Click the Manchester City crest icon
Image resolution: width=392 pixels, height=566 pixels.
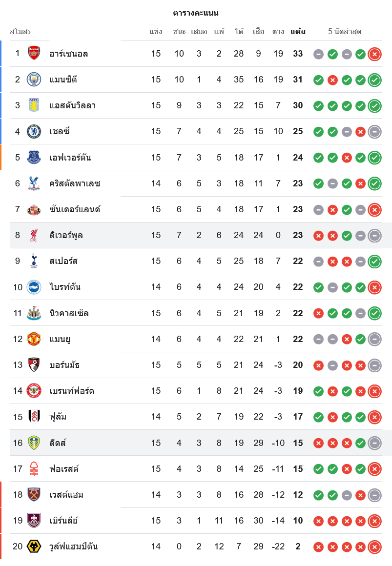pos(34,80)
